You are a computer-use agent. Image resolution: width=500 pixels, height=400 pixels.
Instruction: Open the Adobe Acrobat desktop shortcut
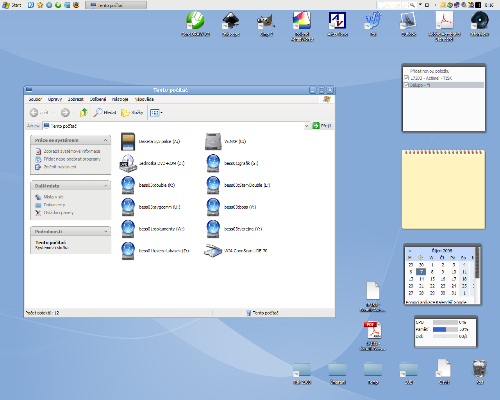(444, 20)
